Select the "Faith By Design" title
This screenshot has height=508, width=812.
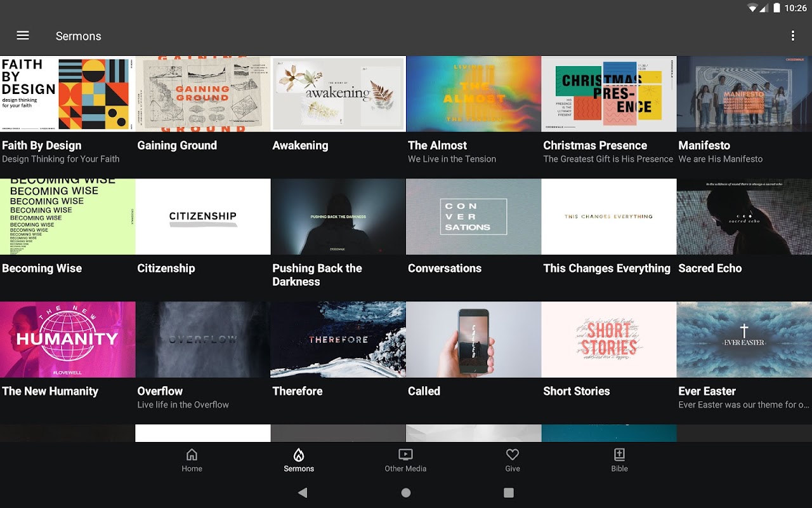(x=42, y=145)
